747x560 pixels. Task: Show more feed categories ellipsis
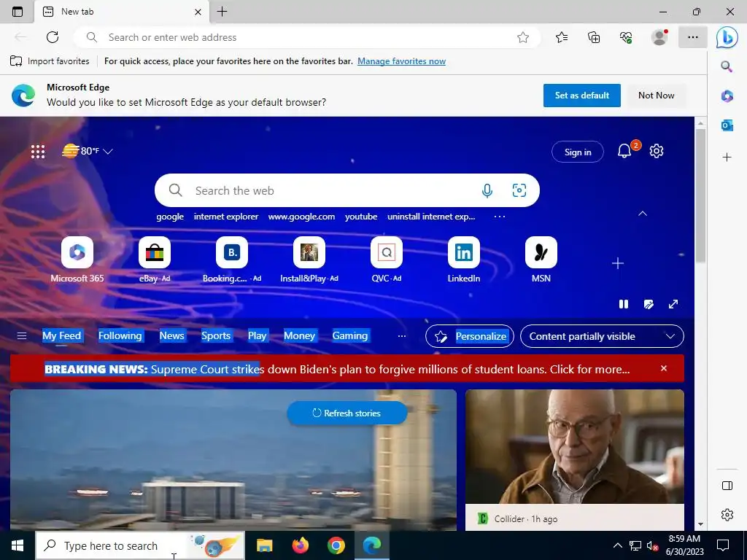(x=402, y=336)
